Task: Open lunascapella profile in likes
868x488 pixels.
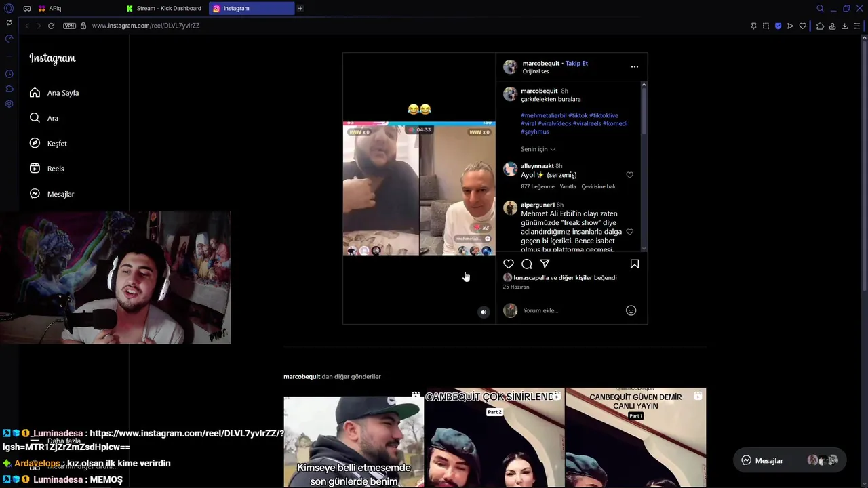Action: click(531, 278)
